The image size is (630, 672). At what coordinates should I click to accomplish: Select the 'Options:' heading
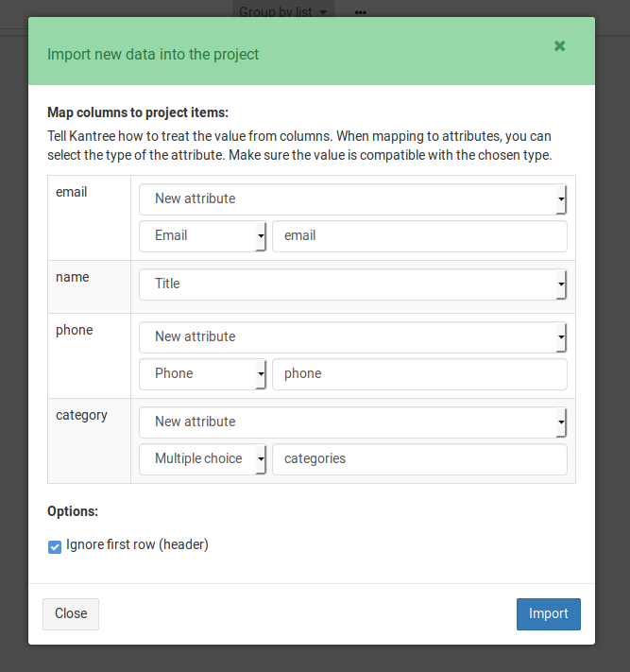[x=73, y=511]
